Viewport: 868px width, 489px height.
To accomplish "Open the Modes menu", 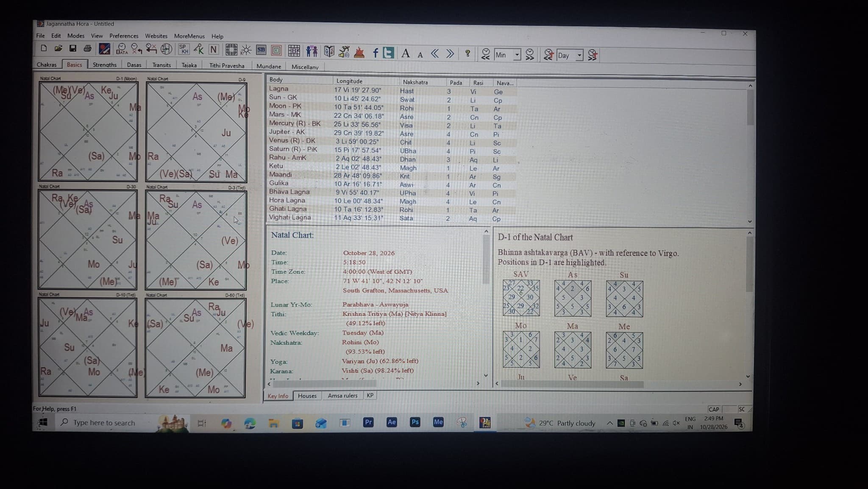I will [76, 36].
